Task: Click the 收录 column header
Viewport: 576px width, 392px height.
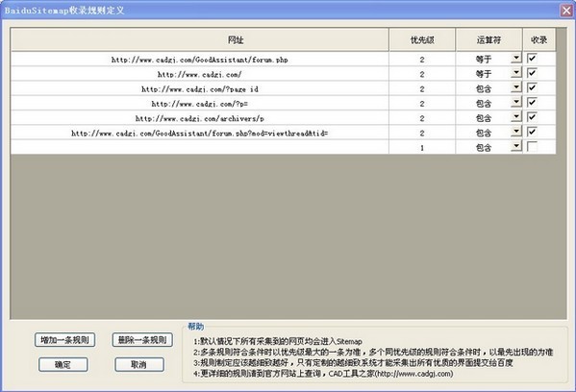Action: (539, 39)
